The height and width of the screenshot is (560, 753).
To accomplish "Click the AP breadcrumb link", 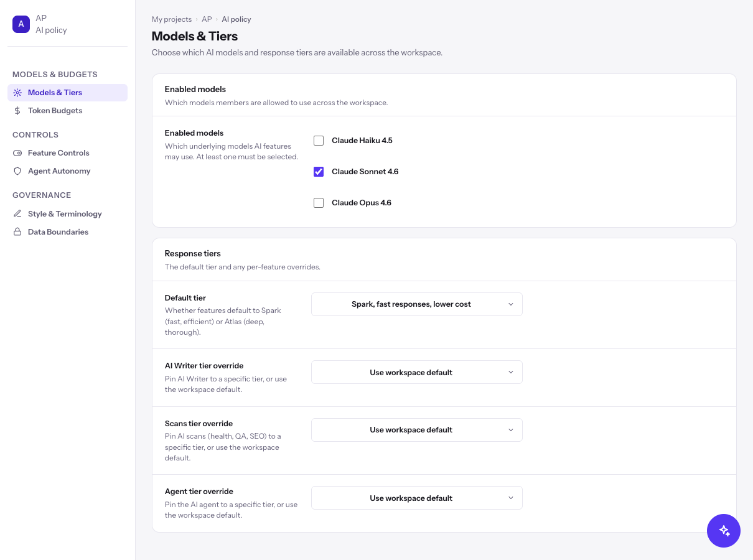I will pos(207,19).
